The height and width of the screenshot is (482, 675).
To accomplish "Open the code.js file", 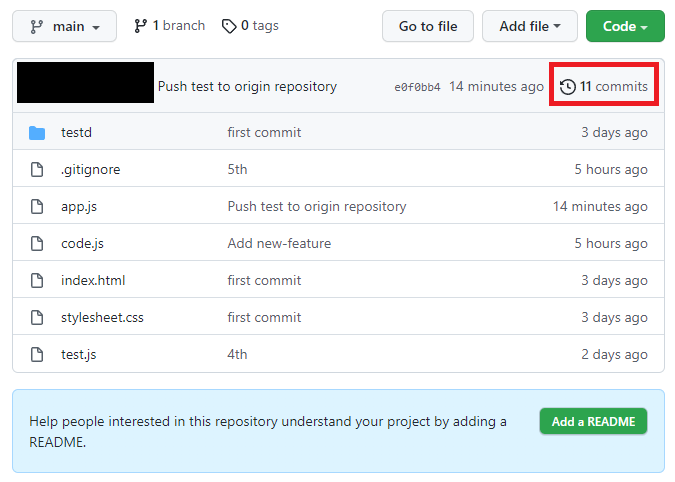I will coord(82,244).
